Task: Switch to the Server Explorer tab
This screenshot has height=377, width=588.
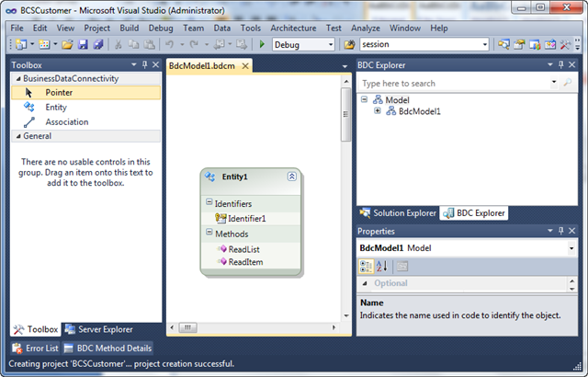Action: [99, 330]
